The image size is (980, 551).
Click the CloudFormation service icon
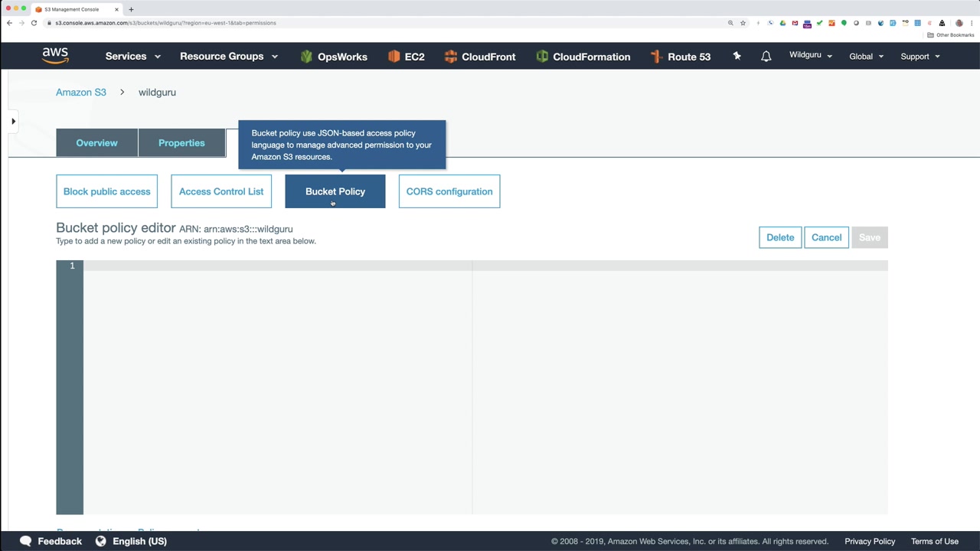click(542, 57)
